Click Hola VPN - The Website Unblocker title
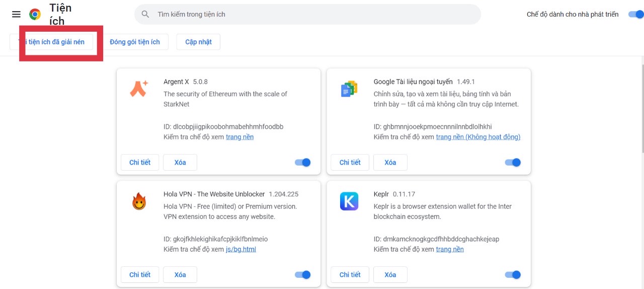This screenshot has width=644, height=289. coord(214,194)
